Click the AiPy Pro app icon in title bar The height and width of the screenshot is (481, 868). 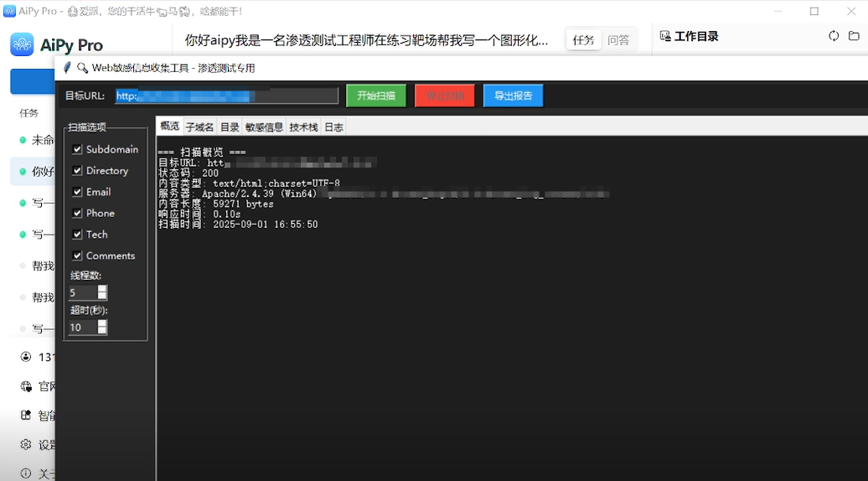9,11
